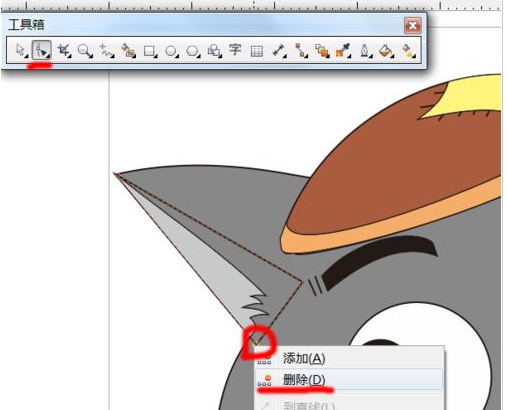Select the Polygon tool
507x410 pixels.
[x=193, y=51]
